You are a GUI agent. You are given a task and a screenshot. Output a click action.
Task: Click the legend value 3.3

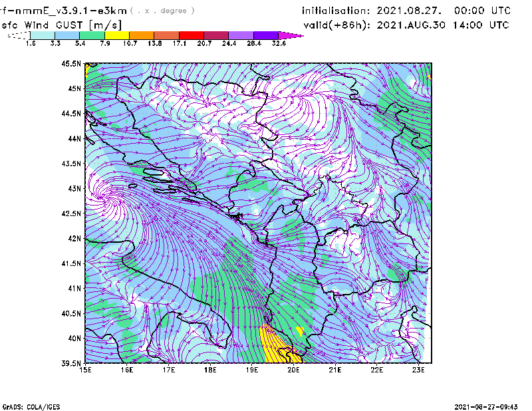point(55,43)
